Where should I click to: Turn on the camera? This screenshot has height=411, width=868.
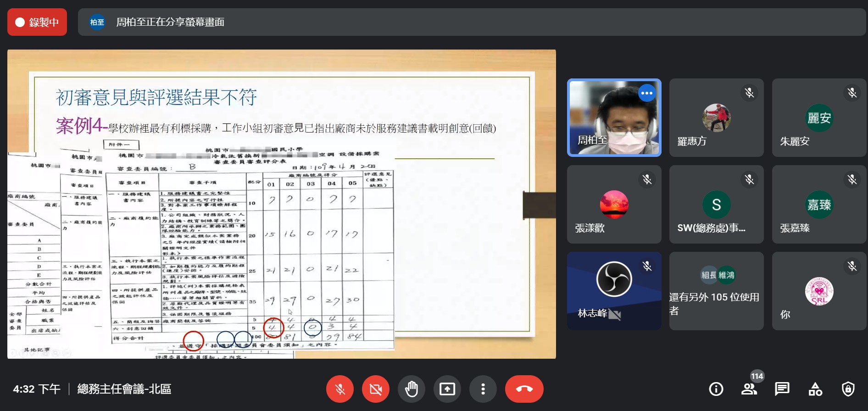(x=375, y=389)
